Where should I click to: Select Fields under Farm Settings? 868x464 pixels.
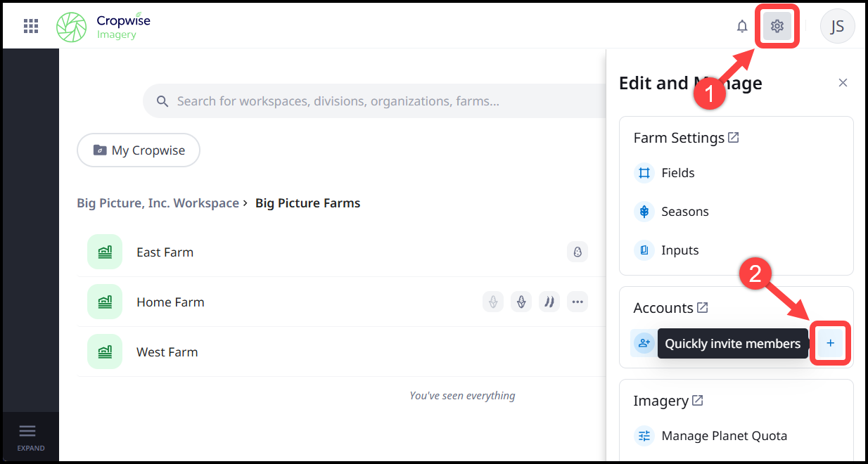677,173
